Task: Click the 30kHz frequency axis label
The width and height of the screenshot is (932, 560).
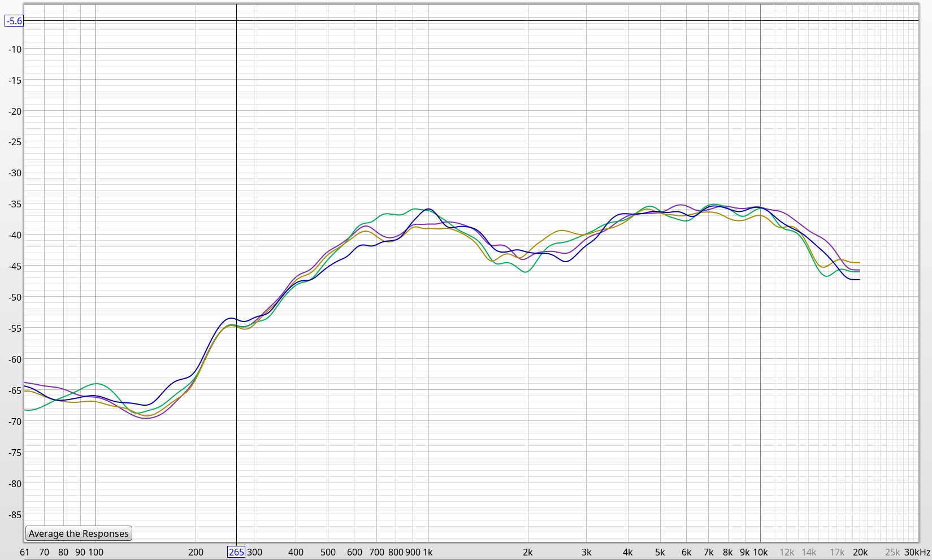Action: (x=917, y=552)
